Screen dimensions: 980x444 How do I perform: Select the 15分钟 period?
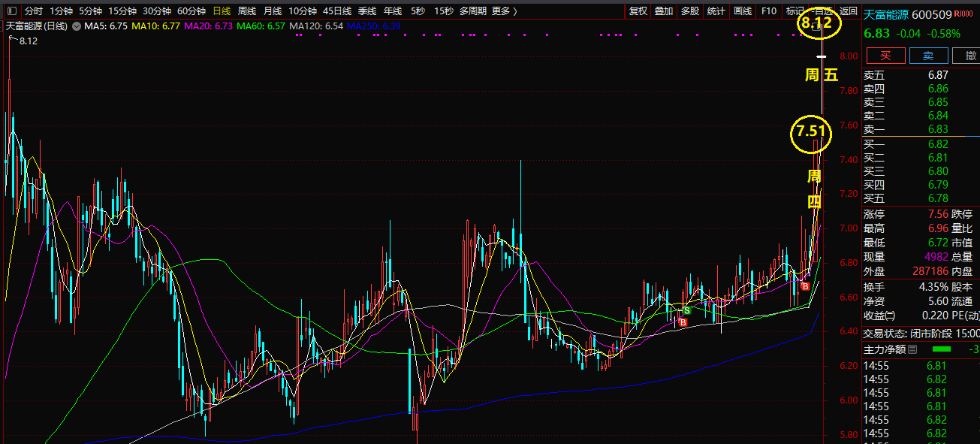[x=122, y=11]
